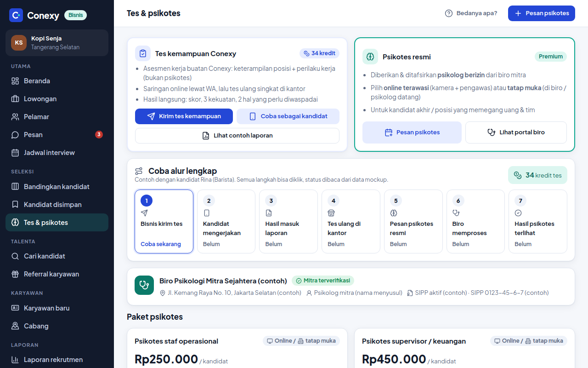The image size is (588, 368).
Task: Click the Conexy logo icon
Action: (16, 15)
